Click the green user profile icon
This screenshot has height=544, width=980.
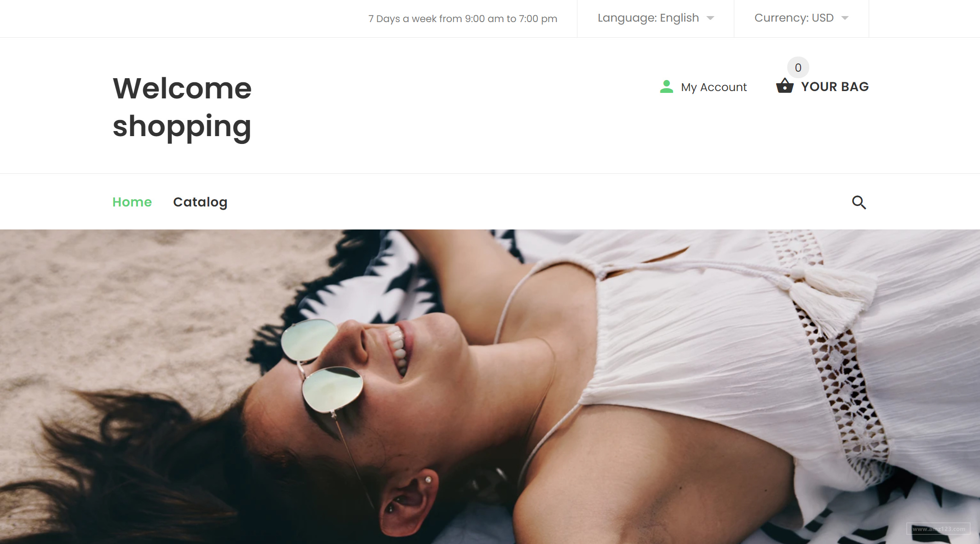point(666,86)
